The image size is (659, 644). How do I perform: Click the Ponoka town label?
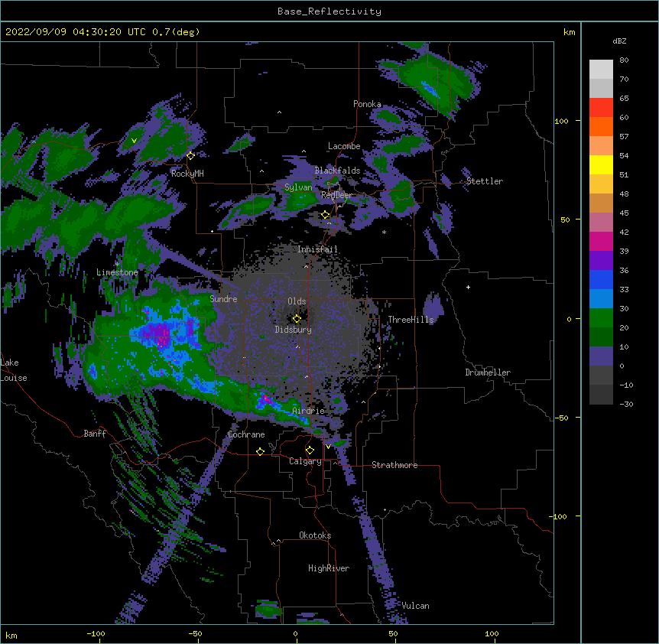pyautogui.click(x=367, y=104)
